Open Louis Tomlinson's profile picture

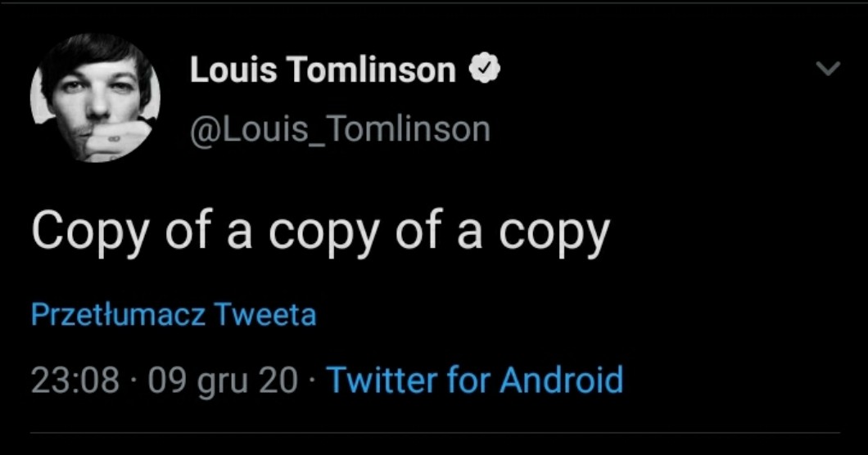[95, 98]
